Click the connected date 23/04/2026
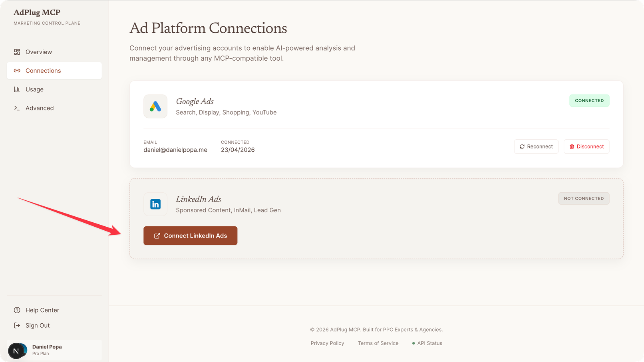 point(238,150)
